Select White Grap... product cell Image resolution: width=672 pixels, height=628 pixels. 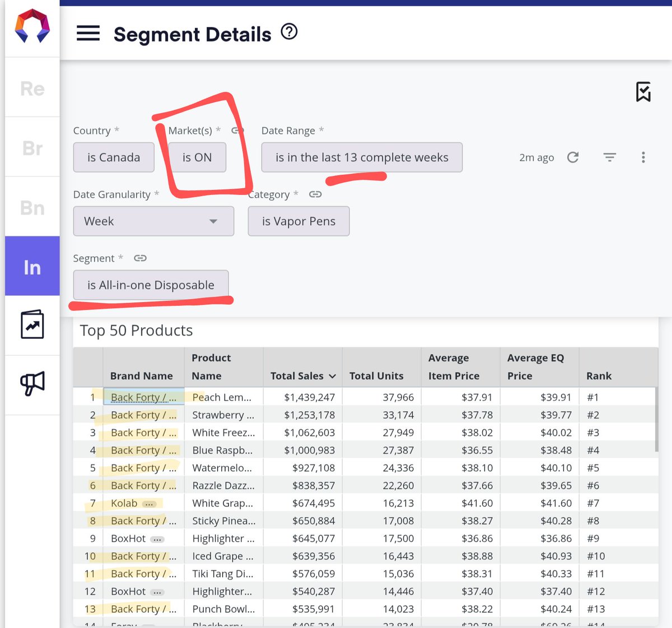223,503
